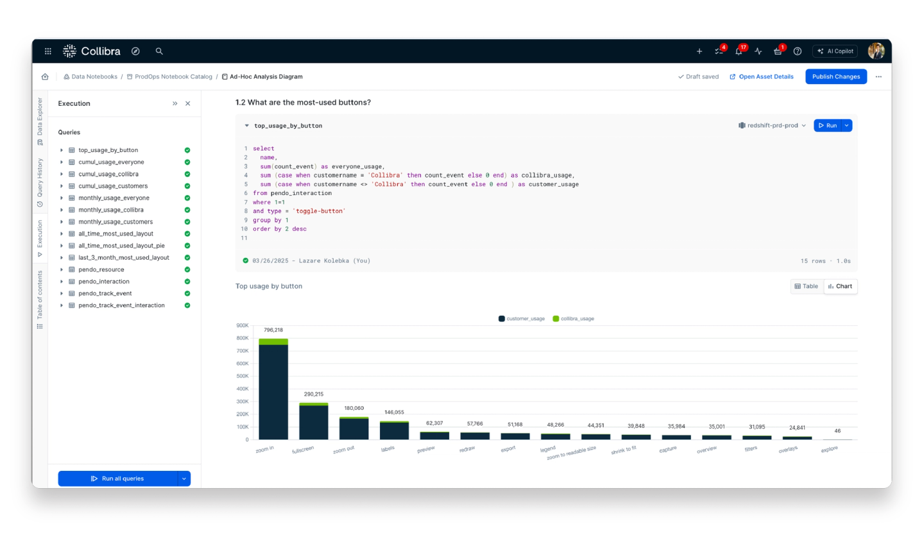Screen dimensions: 924x560
Task: Open the Query History side tab
Action: (40, 182)
